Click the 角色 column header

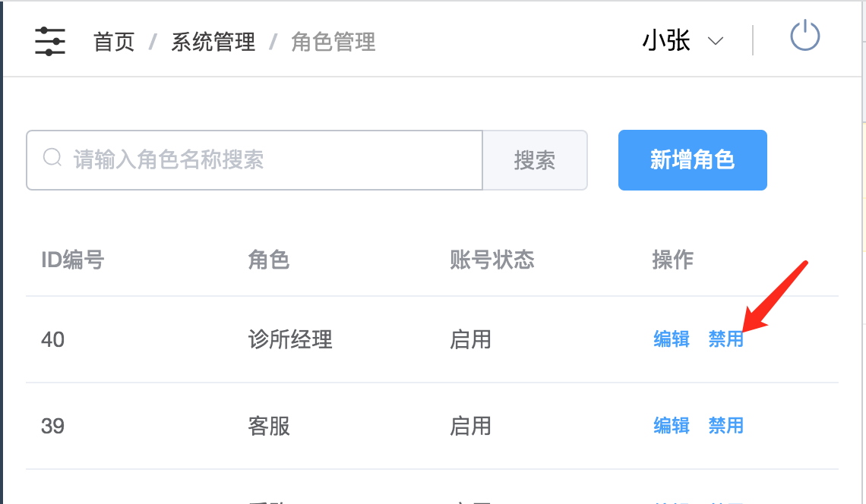click(x=269, y=260)
